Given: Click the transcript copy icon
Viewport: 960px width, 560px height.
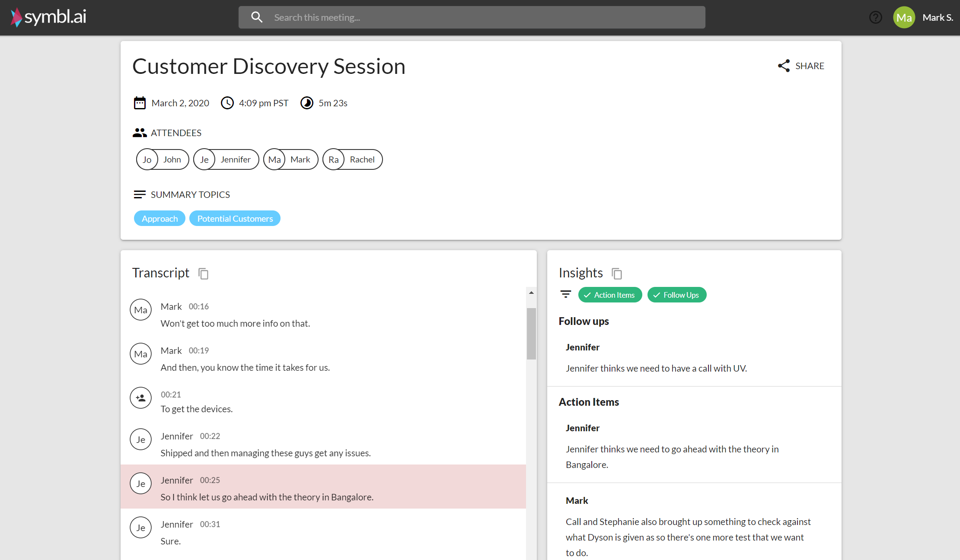Looking at the screenshot, I should (x=204, y=273).
